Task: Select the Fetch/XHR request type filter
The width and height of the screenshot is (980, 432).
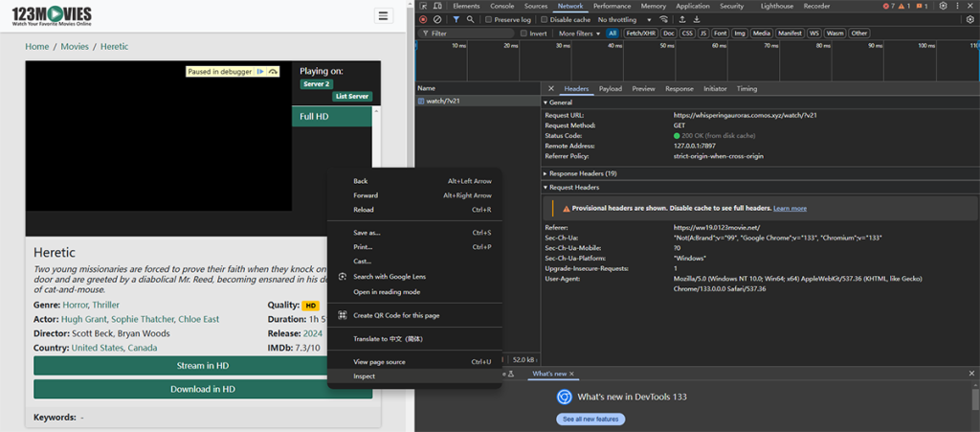Action: [x=641, y=34]
